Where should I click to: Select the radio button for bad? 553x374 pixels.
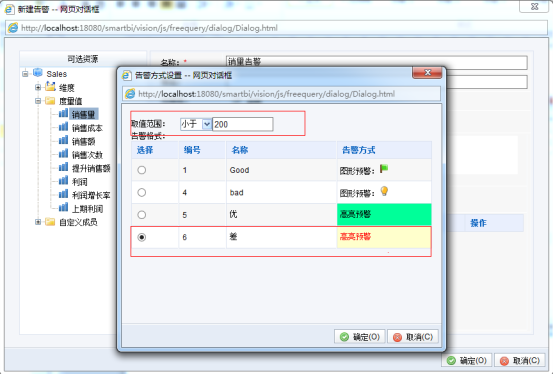[x=142, y=192]
